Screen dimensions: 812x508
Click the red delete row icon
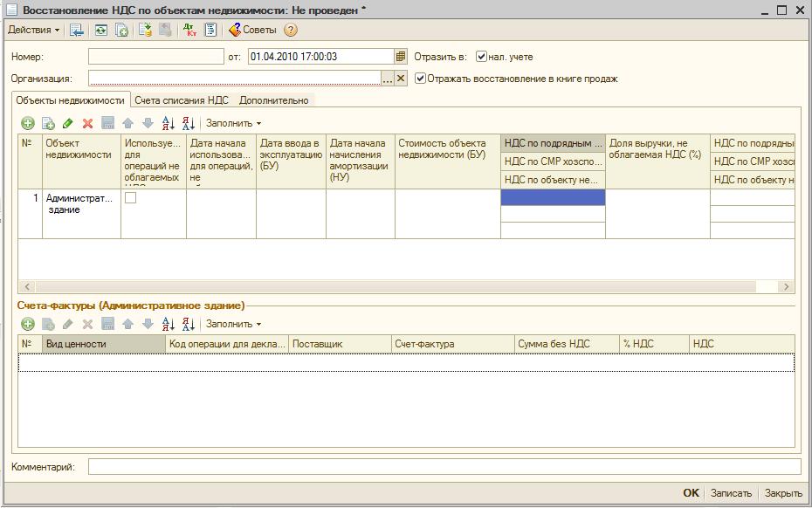coord(87,123)
